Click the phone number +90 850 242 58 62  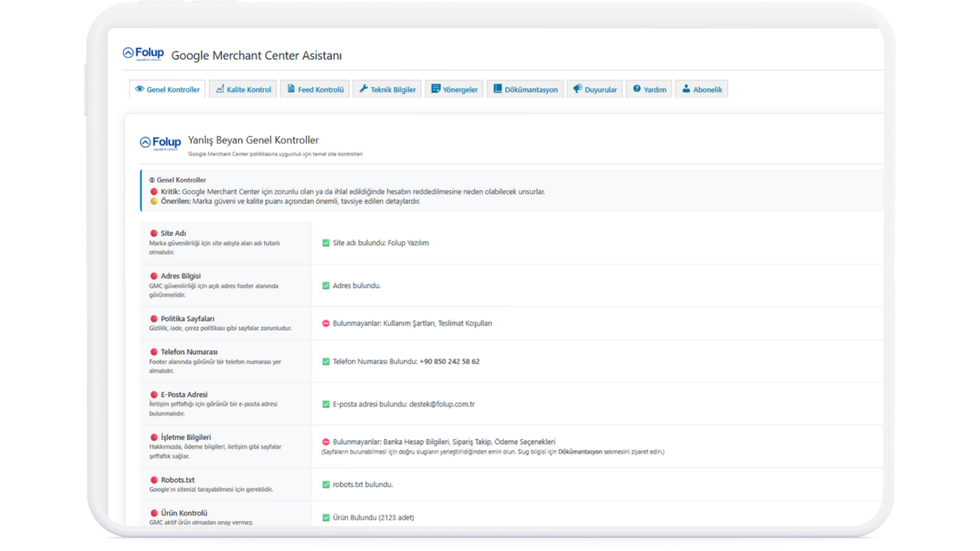click(x=450, y=362)
